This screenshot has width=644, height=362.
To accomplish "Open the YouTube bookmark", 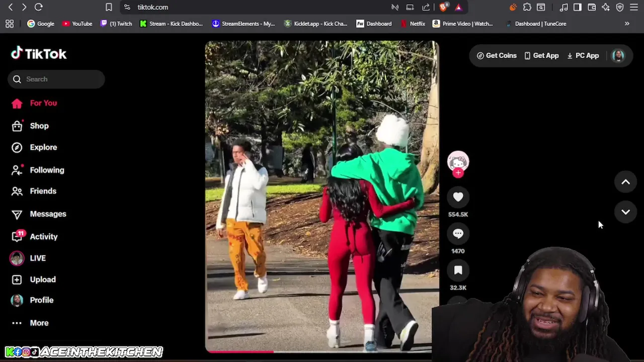I will (x=77, y=24).
